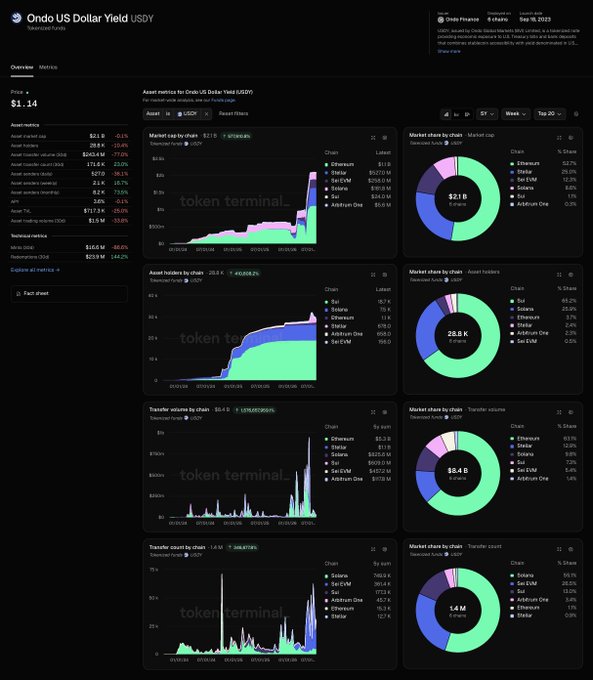Open the Ondo Finance issuer link
This screenshot has width=593, height=680.
click(x=459, y=20)
